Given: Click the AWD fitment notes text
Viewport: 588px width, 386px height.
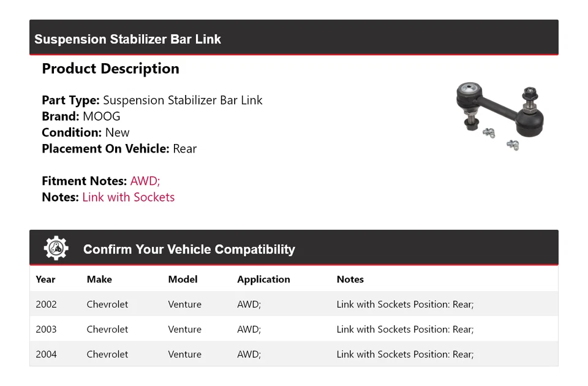Looking at the screenshot, I should (x=145, y=181).
